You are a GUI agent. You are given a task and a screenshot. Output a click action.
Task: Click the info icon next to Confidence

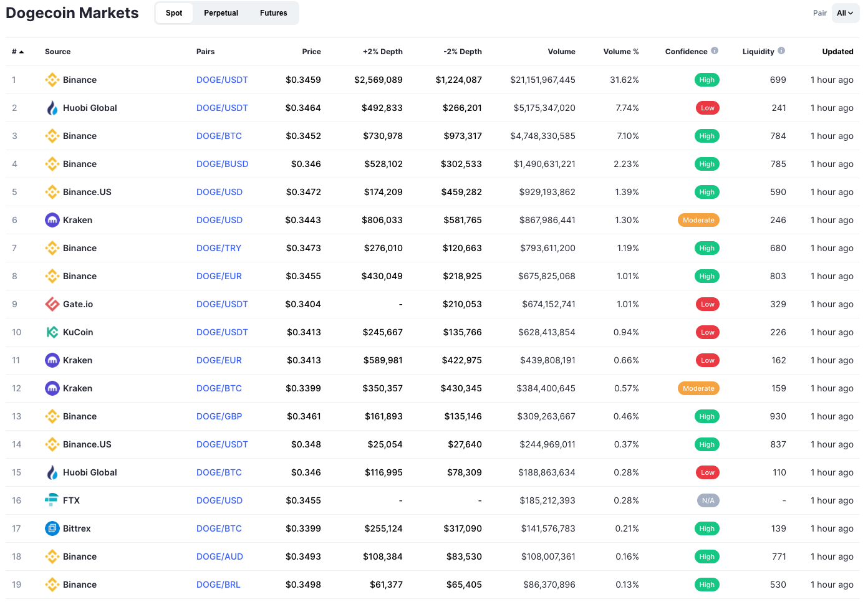click(715, 51)
